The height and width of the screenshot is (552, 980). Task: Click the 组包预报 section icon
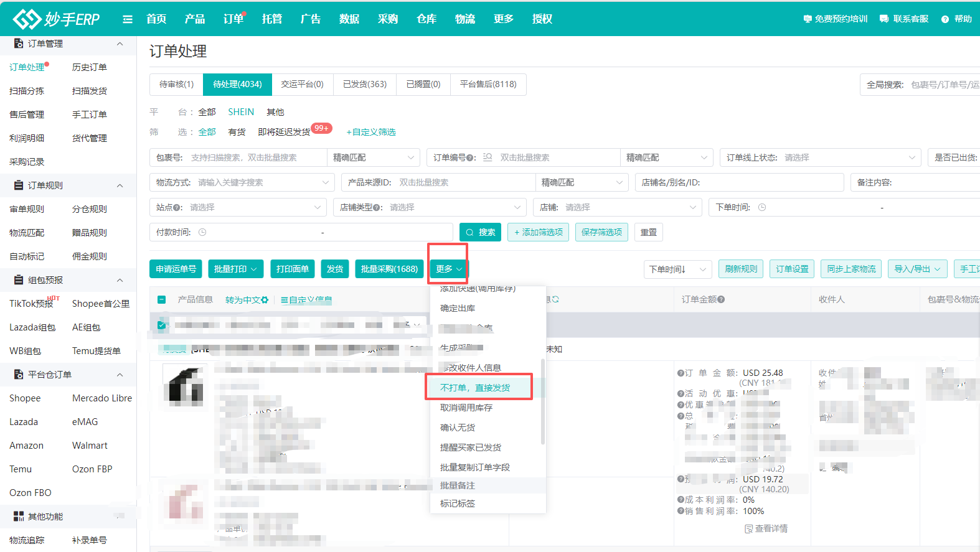tap(19, 280)
